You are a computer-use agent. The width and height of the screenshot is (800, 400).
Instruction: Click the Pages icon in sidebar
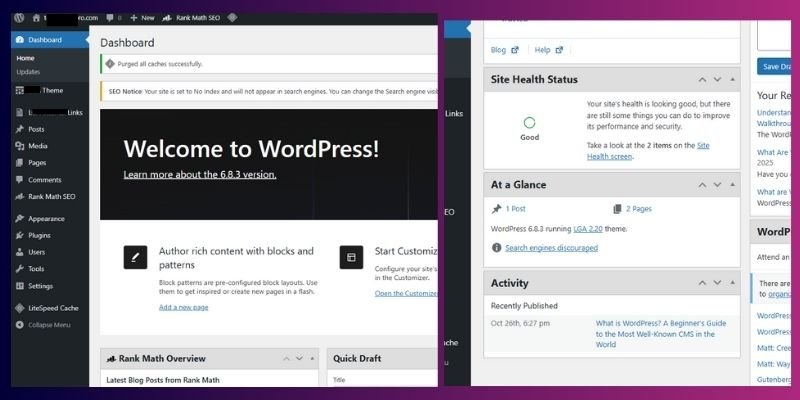tap(20, 163)
